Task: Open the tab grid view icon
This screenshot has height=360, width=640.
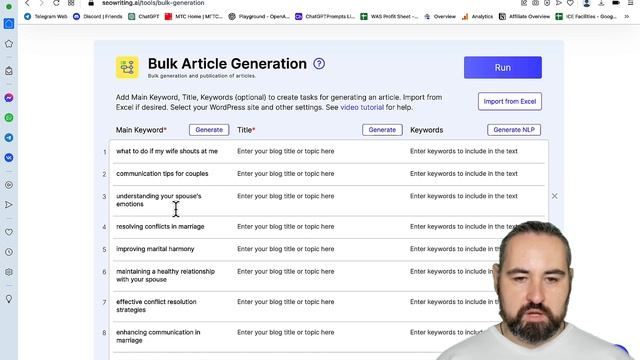Action: point(71,3)
